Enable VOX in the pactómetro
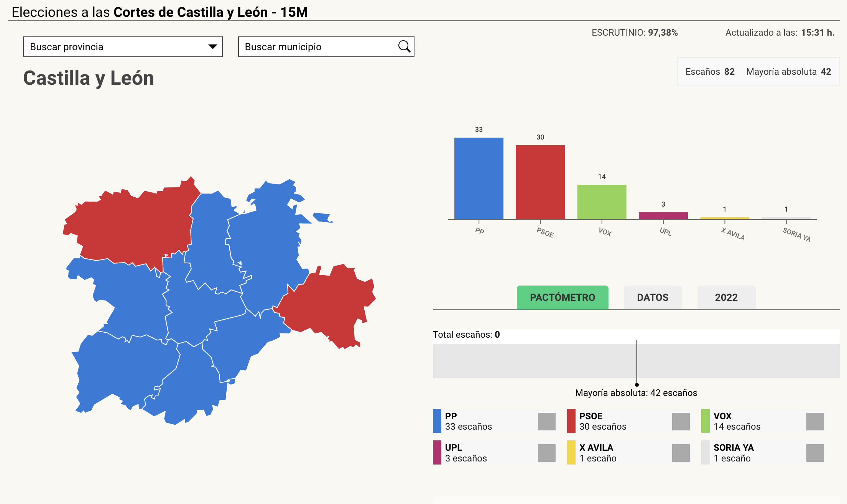The width and height of the screenshot is (847, 504). pyautogui.click(x=815, y=421)
